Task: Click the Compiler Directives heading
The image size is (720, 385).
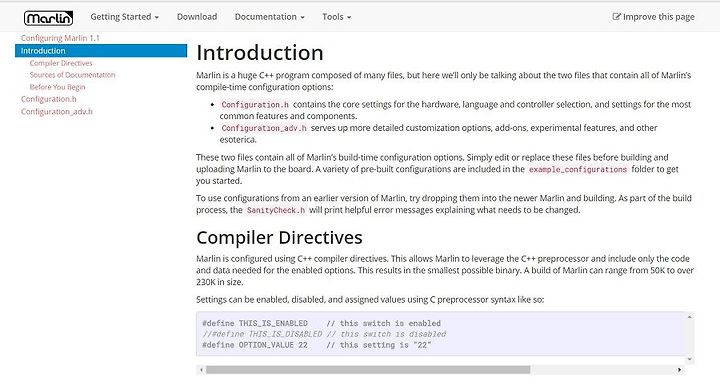Action: coord(279,238)
